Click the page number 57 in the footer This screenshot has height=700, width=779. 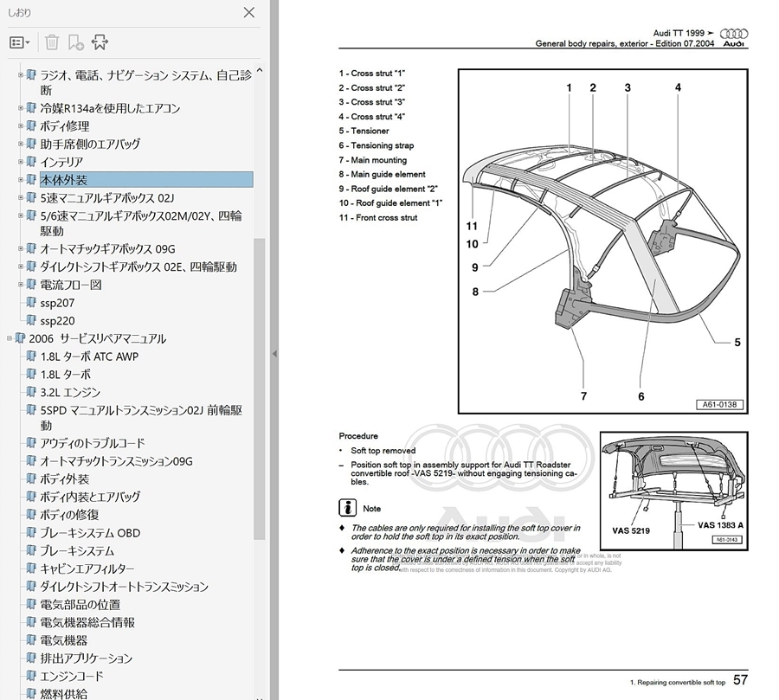tap(740, 680)
